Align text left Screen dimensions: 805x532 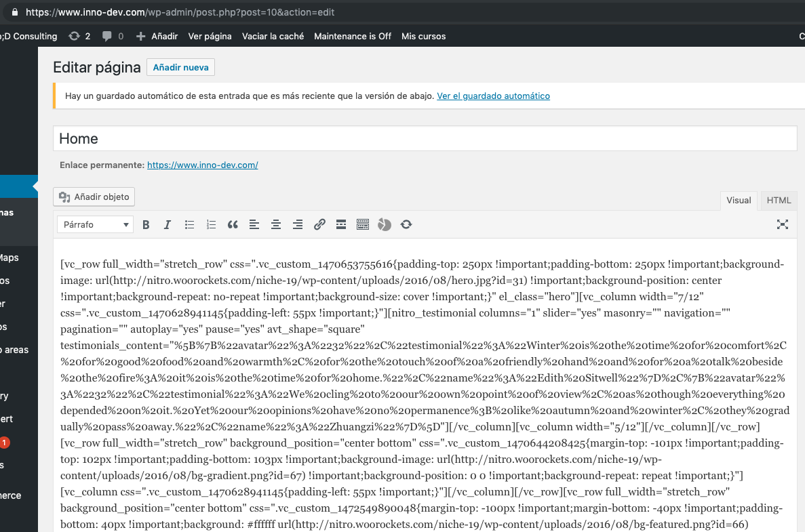coord(254,225)
